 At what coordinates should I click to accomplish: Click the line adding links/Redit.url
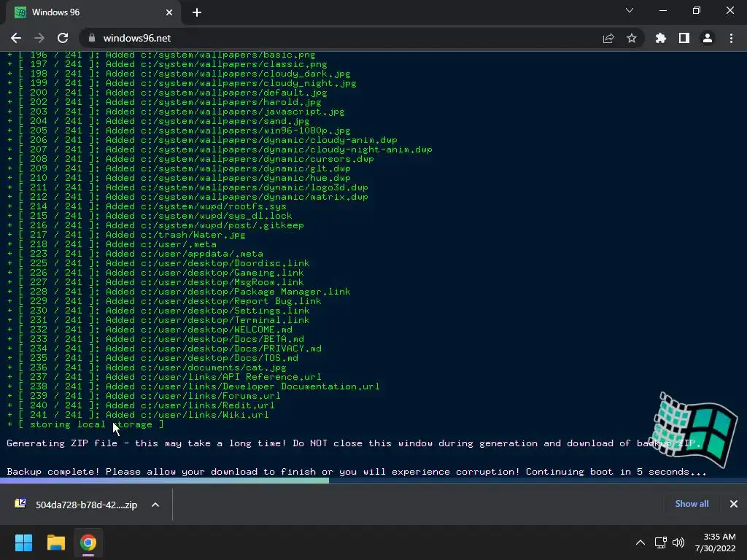coord(141,405)
